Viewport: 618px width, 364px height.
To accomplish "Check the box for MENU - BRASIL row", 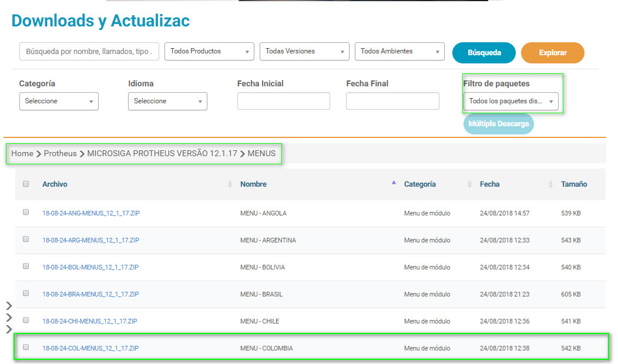I will point(26,293).
